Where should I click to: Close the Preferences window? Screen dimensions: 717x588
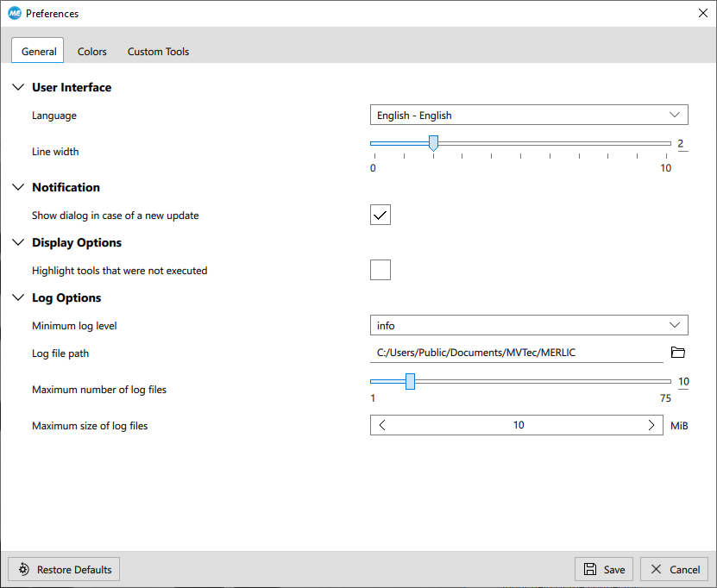click(x=702, y=14)
